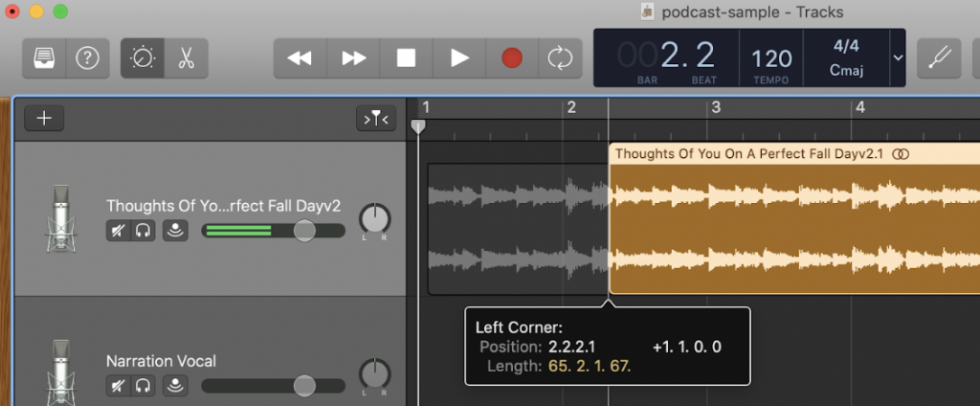This screenshot has width=980, height=406.
Task: Select the gray dimmed audio region portion
Action: [518, 228]
